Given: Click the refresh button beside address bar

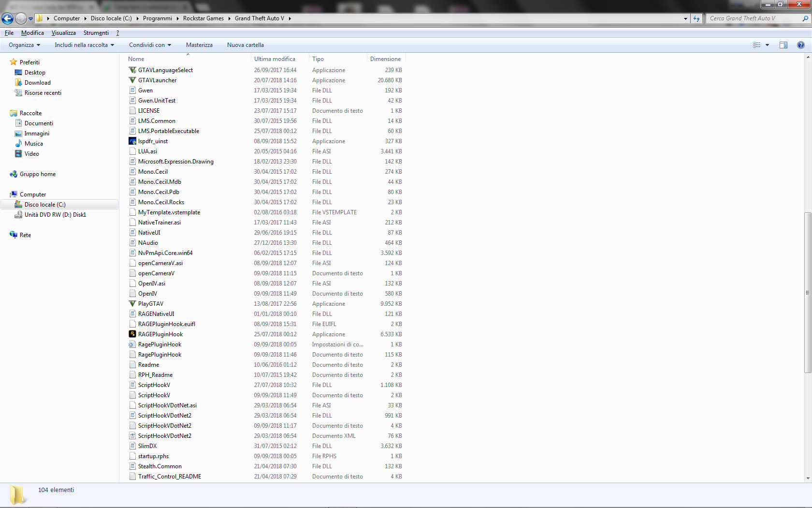Looking at the screenshot, I should [x=696, y=18].
